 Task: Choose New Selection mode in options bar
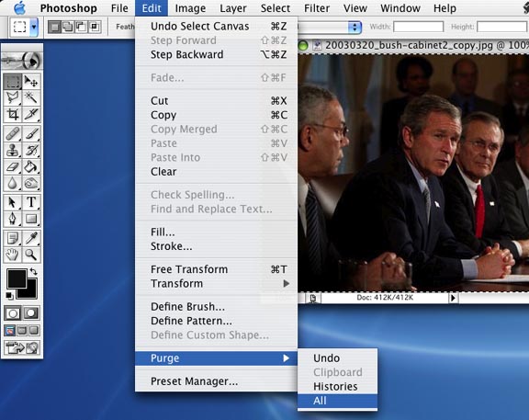54,27
